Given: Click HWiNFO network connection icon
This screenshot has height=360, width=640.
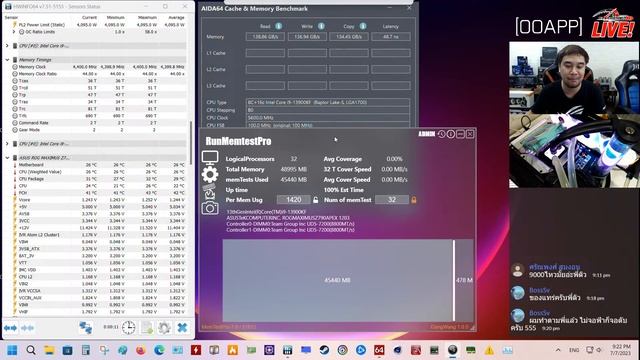Looking at the screenshot, I should click(86, 328).
